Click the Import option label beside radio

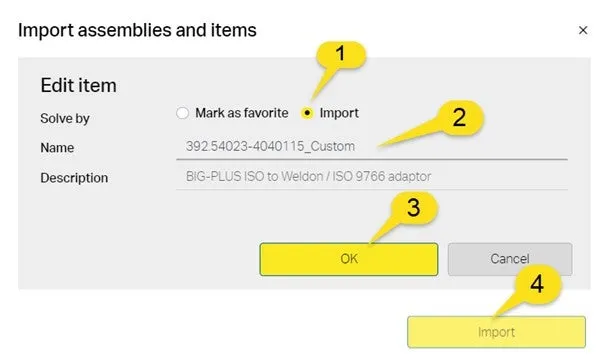pos(339,113)
